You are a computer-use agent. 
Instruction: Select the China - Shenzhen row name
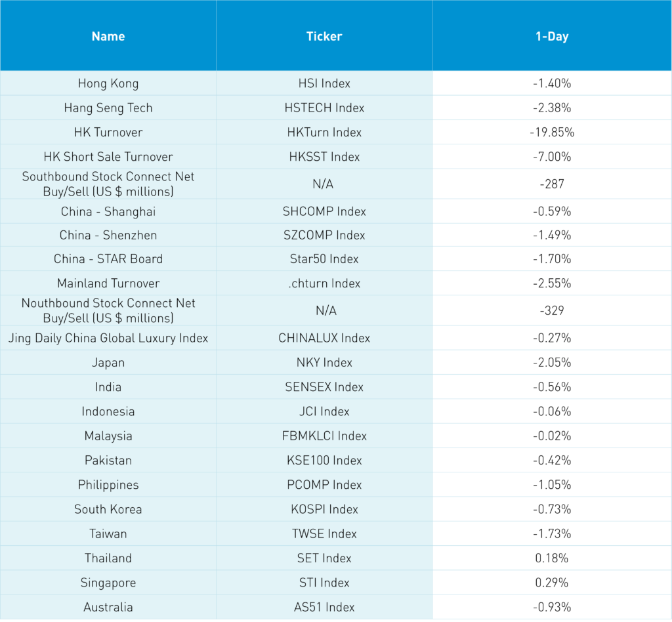pos(108,235)
